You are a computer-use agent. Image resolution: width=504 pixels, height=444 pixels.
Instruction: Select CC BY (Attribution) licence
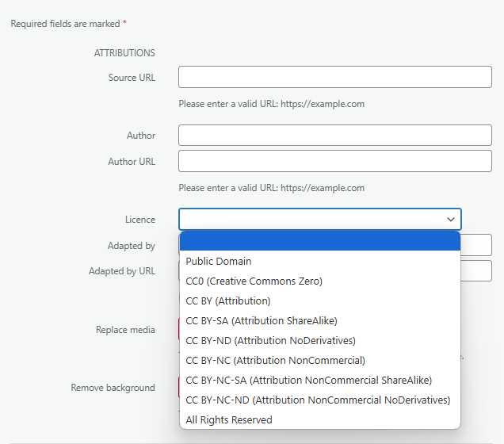(320, 301)
